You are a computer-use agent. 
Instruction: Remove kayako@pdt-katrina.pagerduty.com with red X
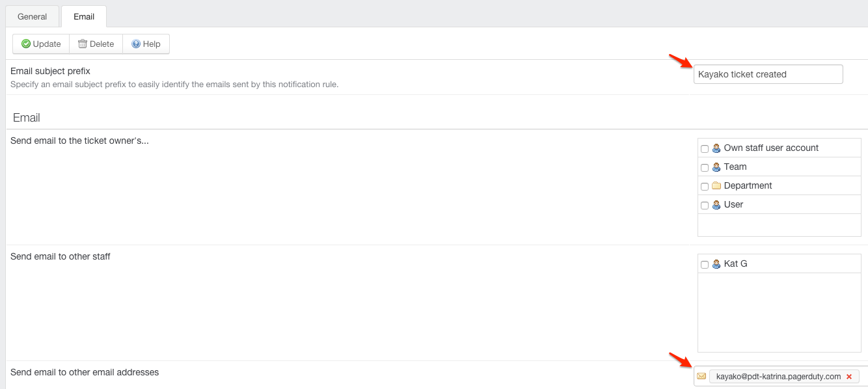point(849,377)
